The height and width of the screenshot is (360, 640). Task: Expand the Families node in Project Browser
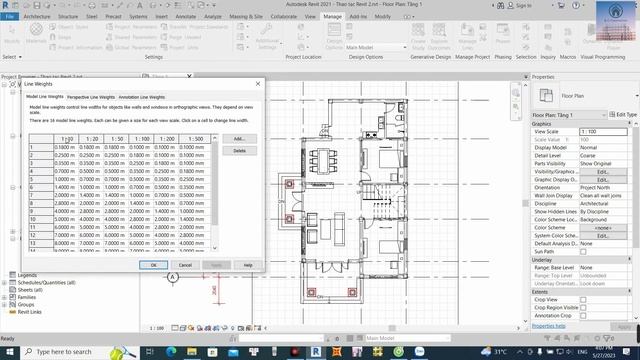4,297
